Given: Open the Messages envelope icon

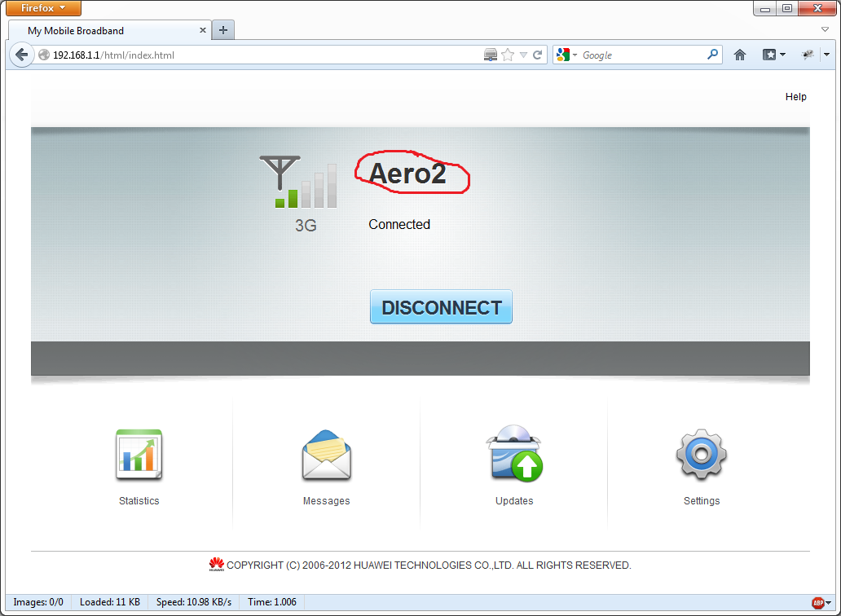Looking at the screenshot, I should pyautogui.click(x=326, y=455).
